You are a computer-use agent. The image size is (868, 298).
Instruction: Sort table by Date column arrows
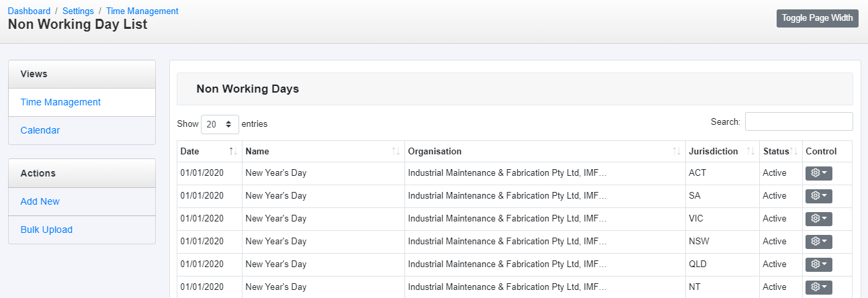click(232, 152)
